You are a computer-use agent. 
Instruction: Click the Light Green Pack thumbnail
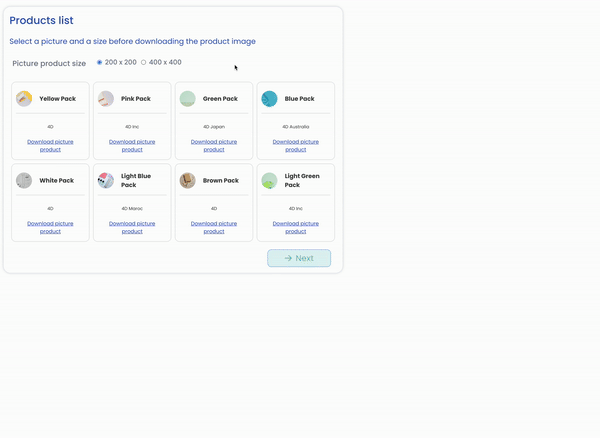269,181
